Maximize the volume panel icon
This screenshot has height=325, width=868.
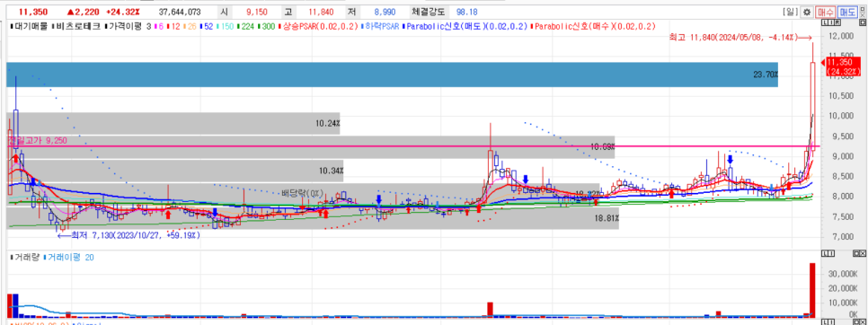[x=856, y=254]
